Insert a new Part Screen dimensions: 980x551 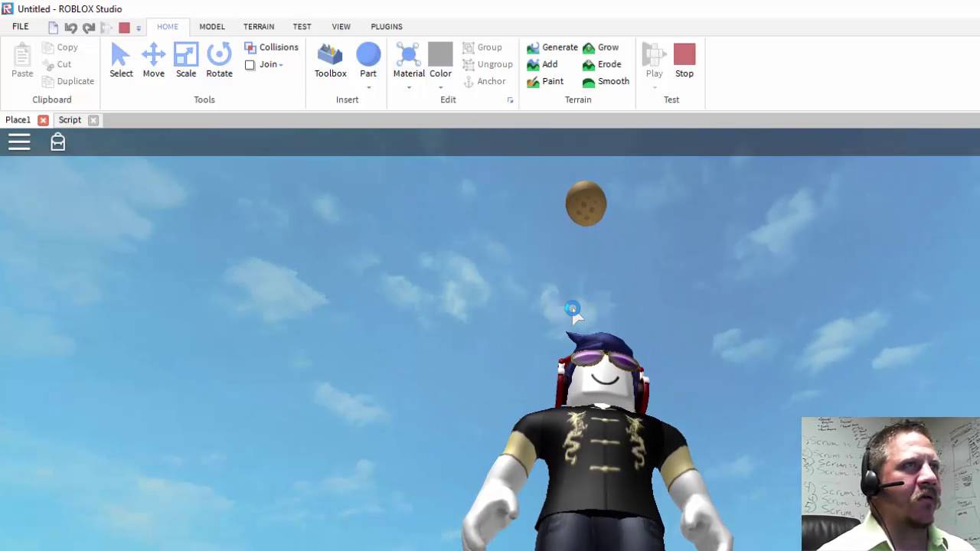coord(368,55)
